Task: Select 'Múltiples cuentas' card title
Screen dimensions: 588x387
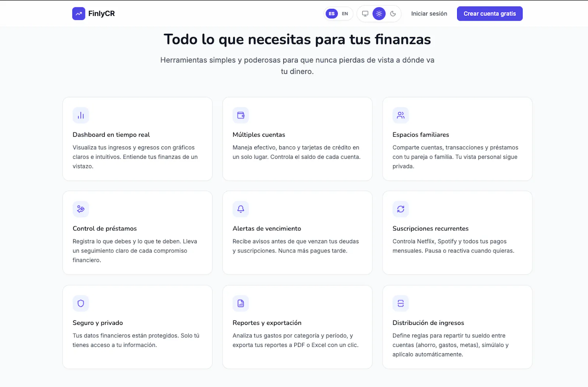Action: [259, 135]
